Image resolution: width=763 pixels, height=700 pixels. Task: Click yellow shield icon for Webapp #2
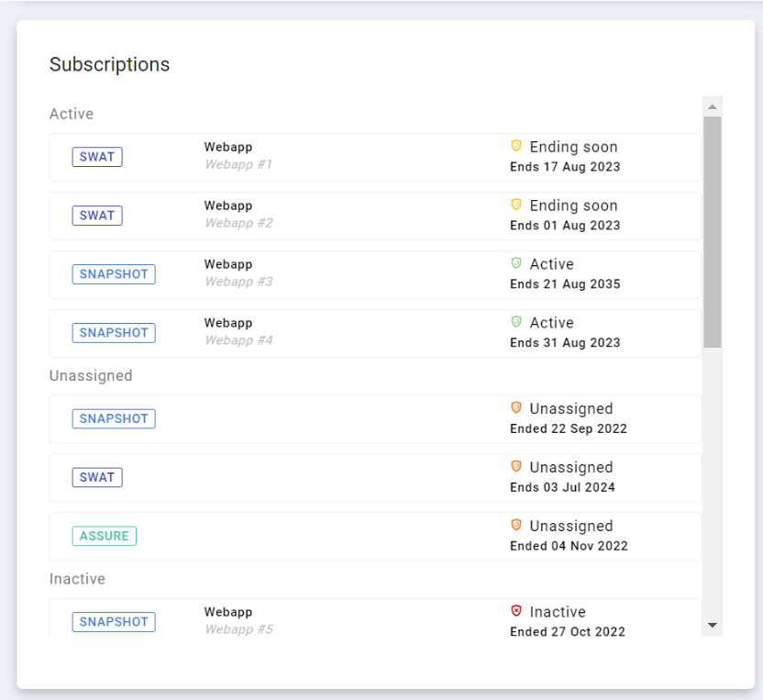pos(516,205)
